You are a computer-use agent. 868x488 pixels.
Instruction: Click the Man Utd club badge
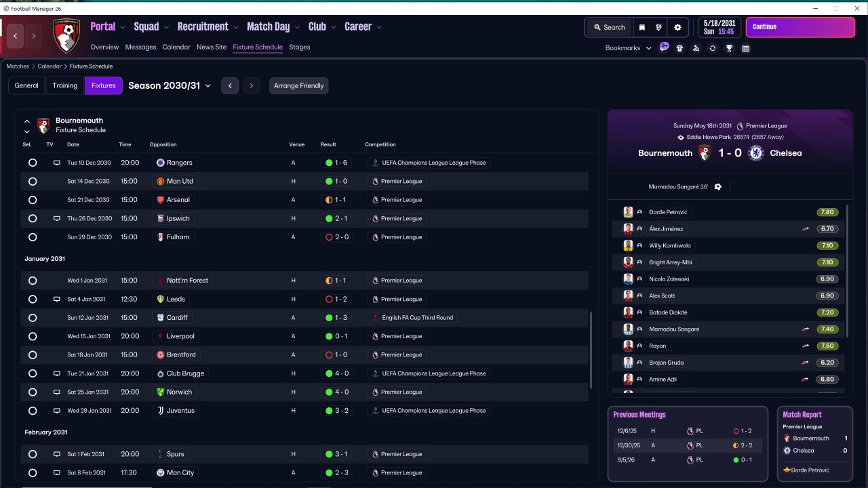pyautogui.click(x=160, y=181)
